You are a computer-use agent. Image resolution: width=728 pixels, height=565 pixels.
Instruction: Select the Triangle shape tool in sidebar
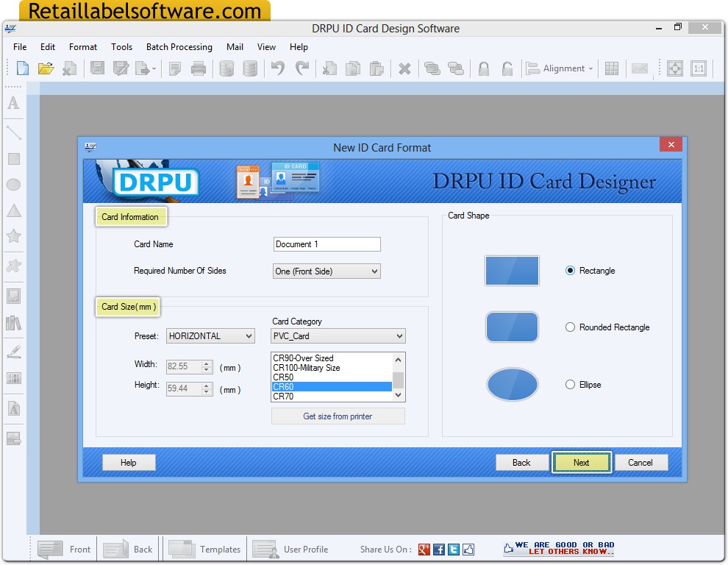point(14,210)
